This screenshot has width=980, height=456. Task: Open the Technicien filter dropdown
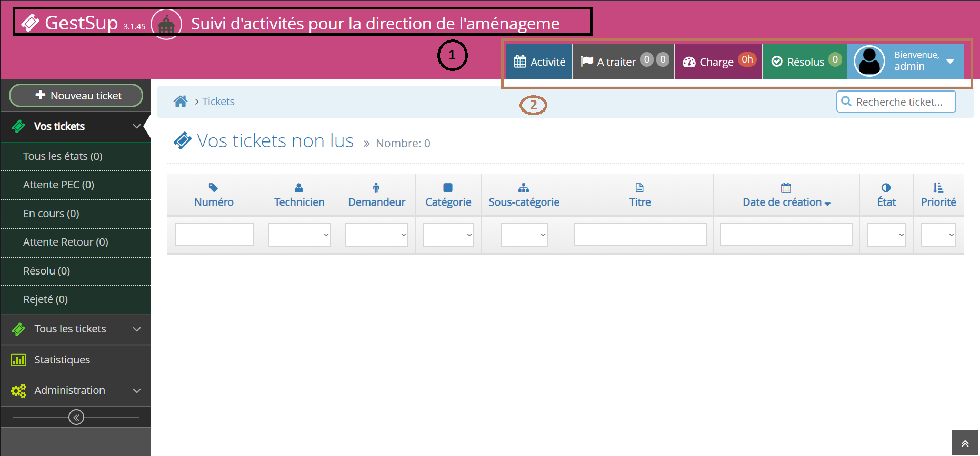point(299,235)
